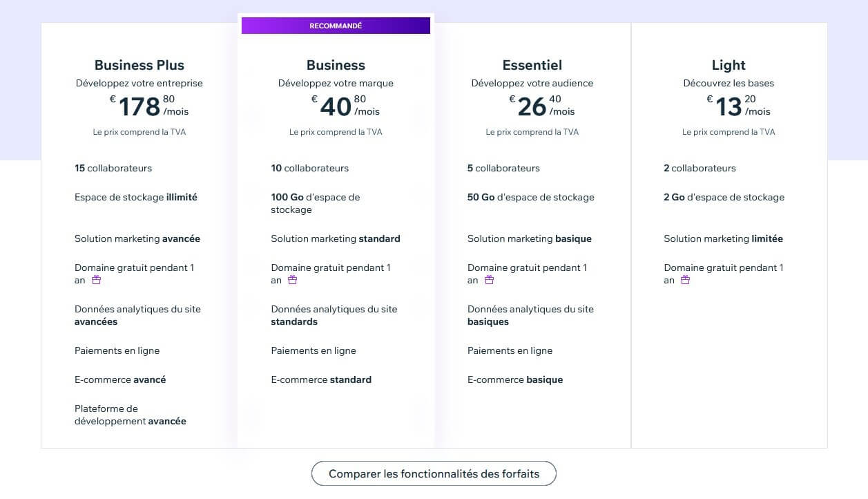The width and height of the screenshot is (868, 499).
Task: Select the Business Plus plan title
Action: [139, 65]
